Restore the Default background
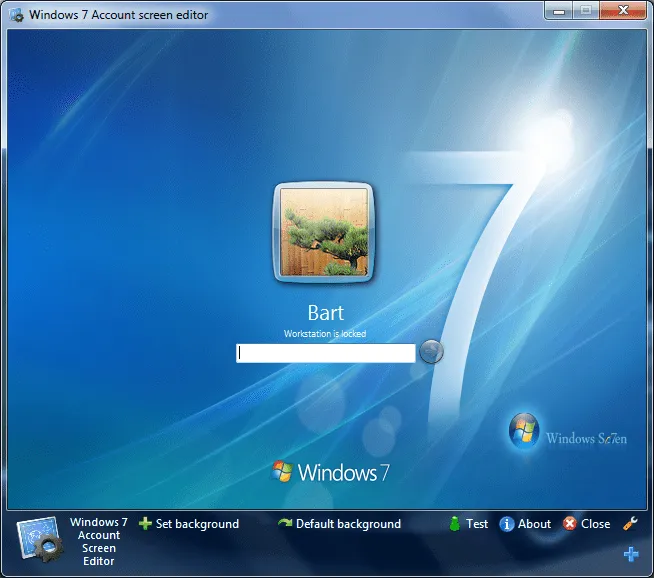The width and height of the screenshot is (654, 578). pyautogui.click(x=340, y=524)
